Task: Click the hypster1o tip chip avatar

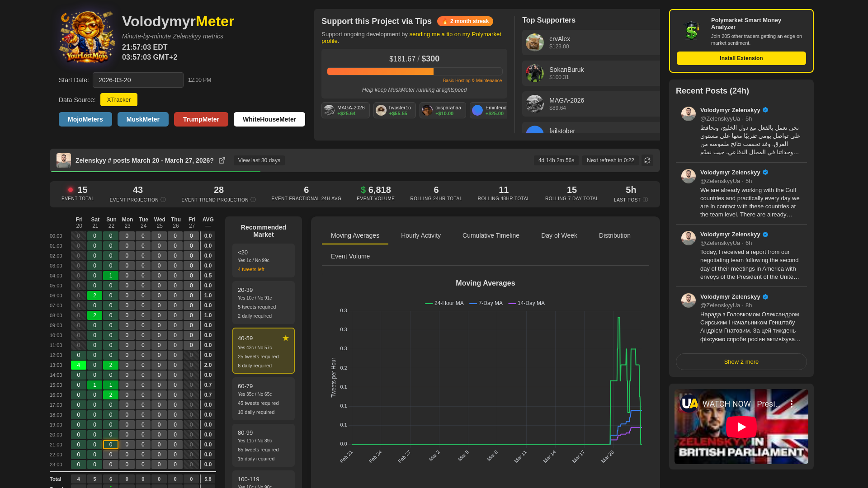Action: 381,110
